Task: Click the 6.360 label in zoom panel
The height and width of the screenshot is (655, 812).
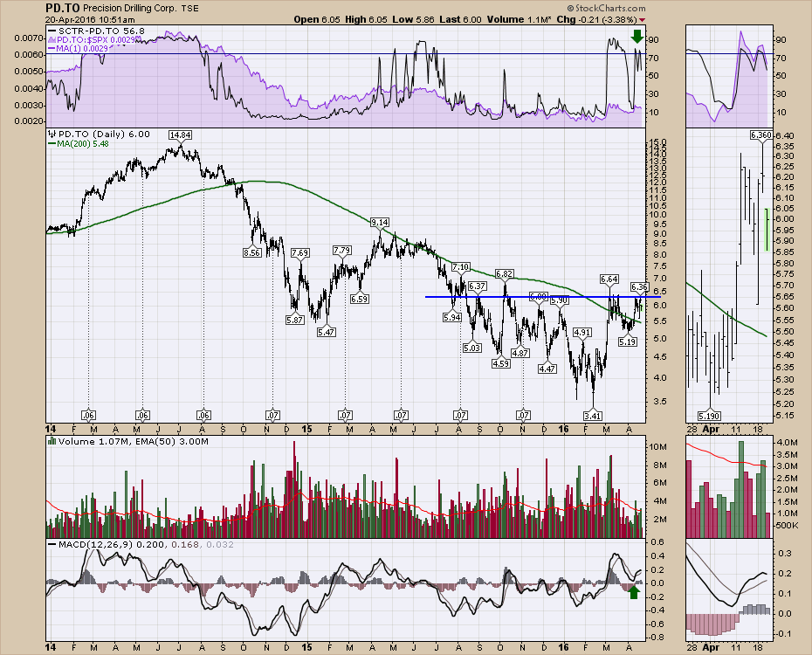Action: point(761,135)
